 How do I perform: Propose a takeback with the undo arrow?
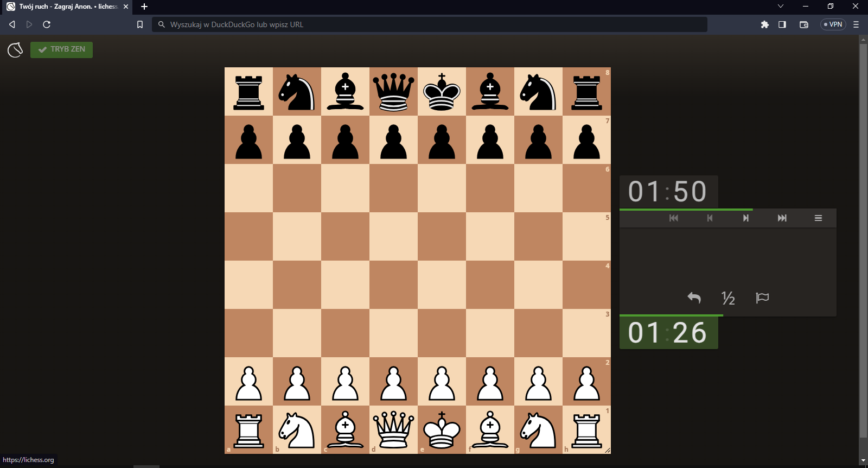point(694,298)
